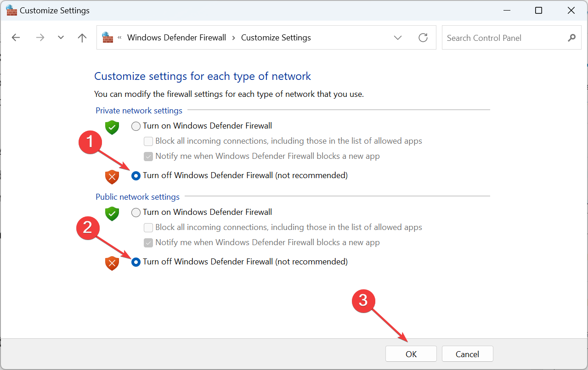
Task: Click the firewall icon in address bar
Action: (107, 38)
